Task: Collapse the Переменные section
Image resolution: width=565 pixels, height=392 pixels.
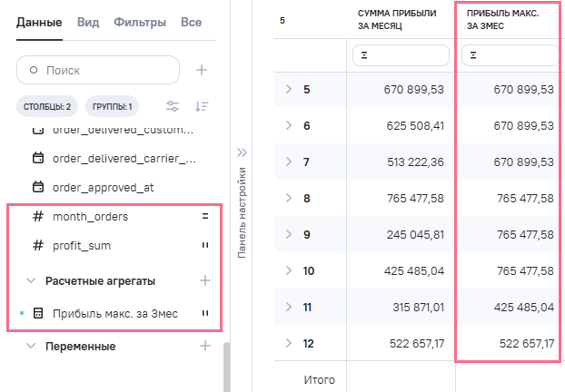Action: click(31, 346)
